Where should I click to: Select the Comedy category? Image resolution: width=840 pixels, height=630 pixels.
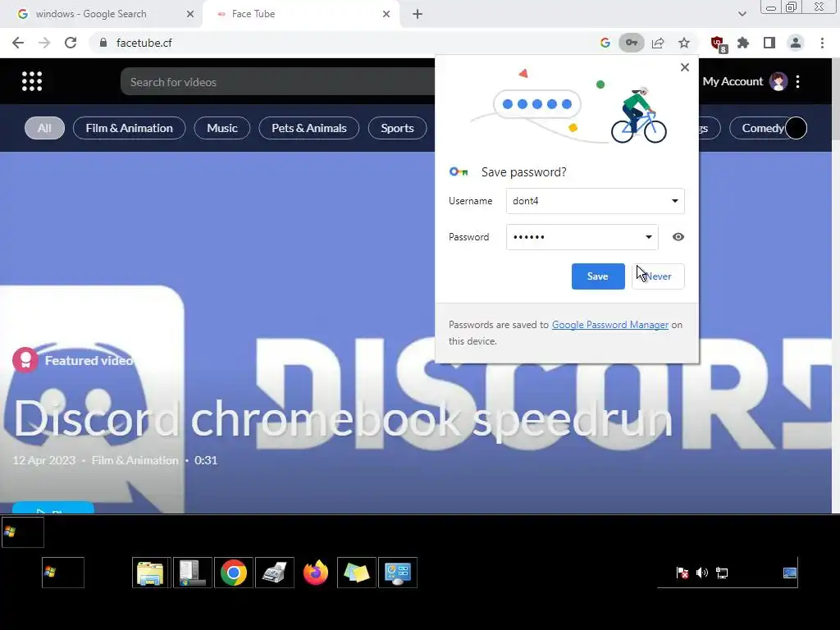pyautogui.click(x=762, y=128)
